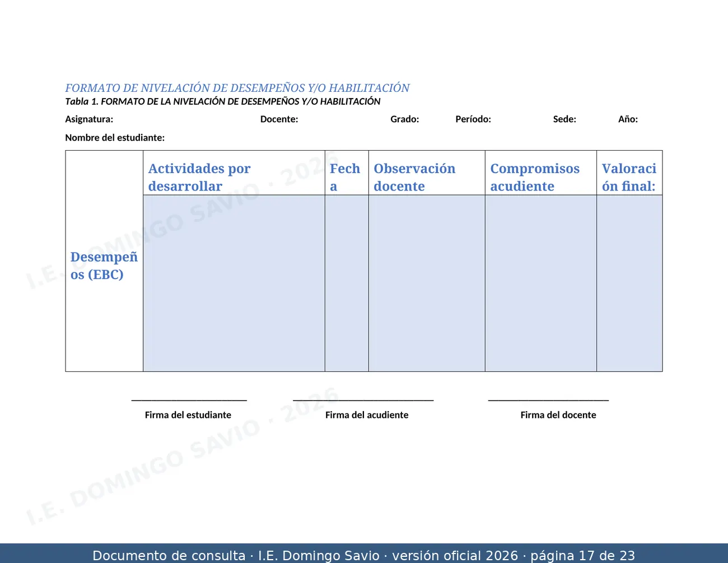Image resolution: width=728 pixels, height=563 pixels.
Task: Click empty cell under "Observación docente"
Action: [x=427, y=283]
